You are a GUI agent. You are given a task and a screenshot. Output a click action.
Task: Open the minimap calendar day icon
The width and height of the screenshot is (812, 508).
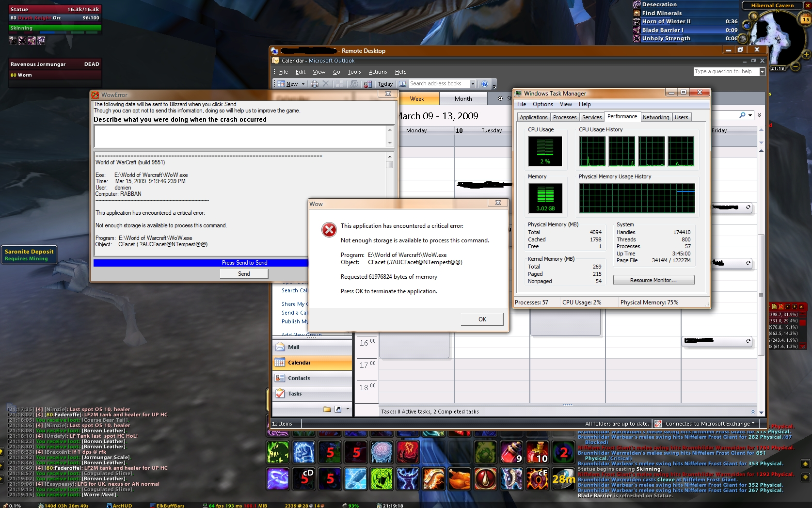805,19
